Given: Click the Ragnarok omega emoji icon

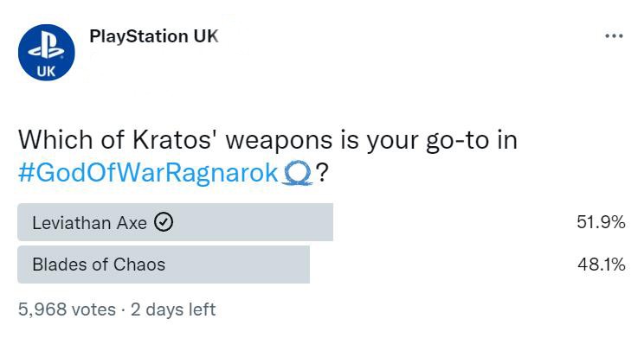Looking at the screenshot, I should point(298,173).
